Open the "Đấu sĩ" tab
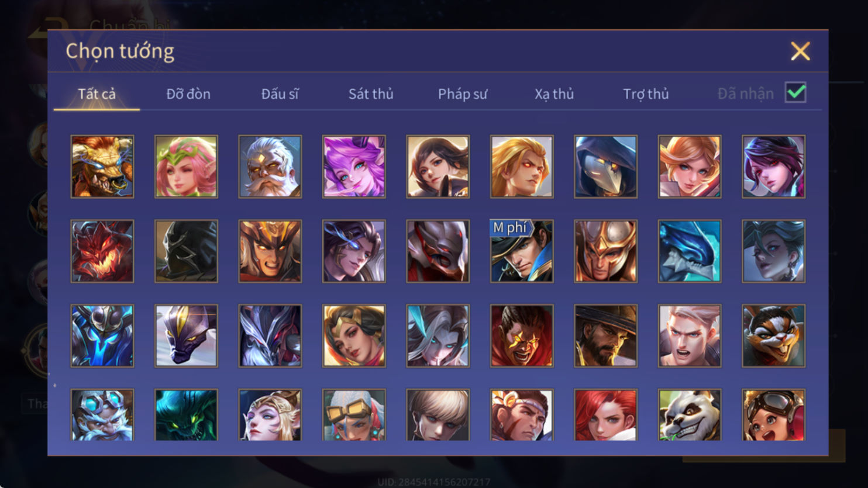This screenshot has width=868, height=488. pyautogui.click(x=280, y=94)
